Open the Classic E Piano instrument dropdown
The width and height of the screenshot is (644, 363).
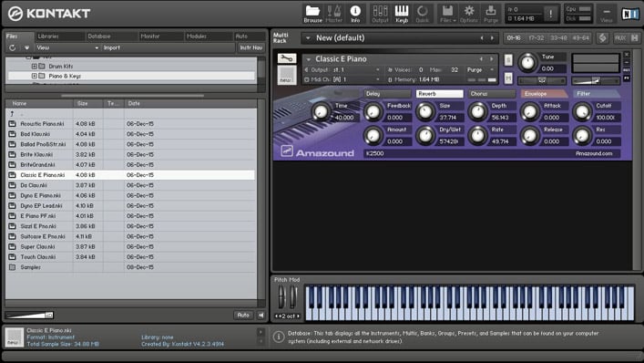point(309,59)
